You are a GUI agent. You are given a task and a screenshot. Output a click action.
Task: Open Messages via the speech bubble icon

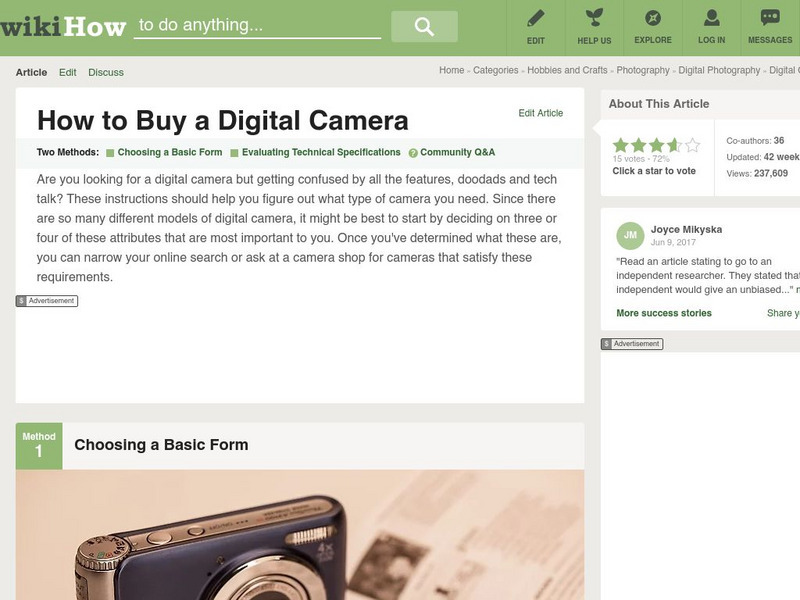click(769, 18)
